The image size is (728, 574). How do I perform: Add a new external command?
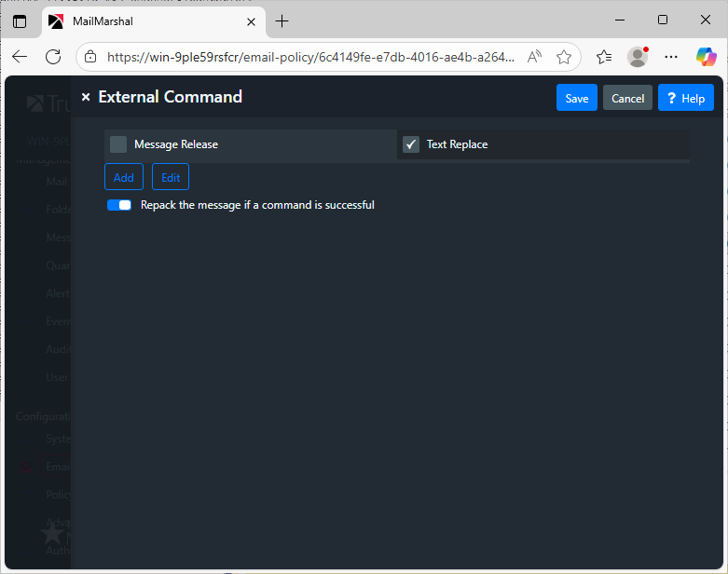click(123, 177)
